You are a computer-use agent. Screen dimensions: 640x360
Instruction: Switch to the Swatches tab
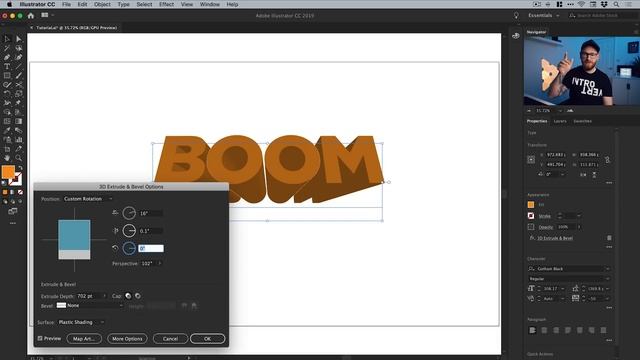pos(582,121)
